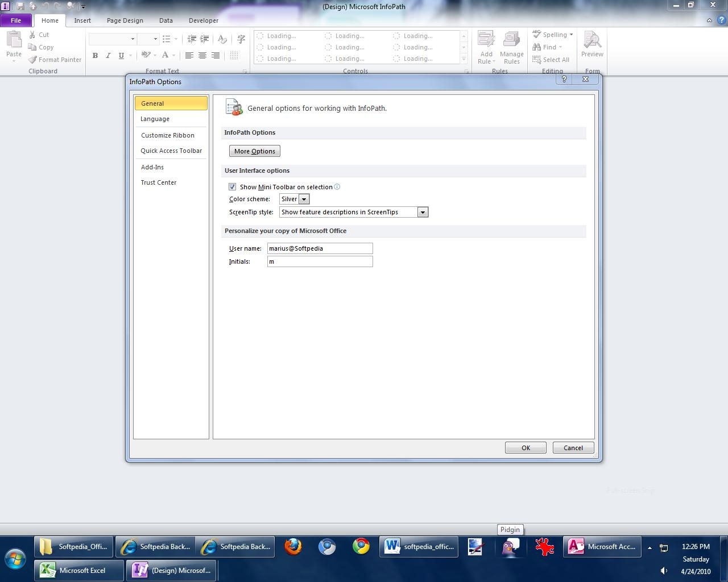
Task: Click the Windows Start orb
Action: 15,559
